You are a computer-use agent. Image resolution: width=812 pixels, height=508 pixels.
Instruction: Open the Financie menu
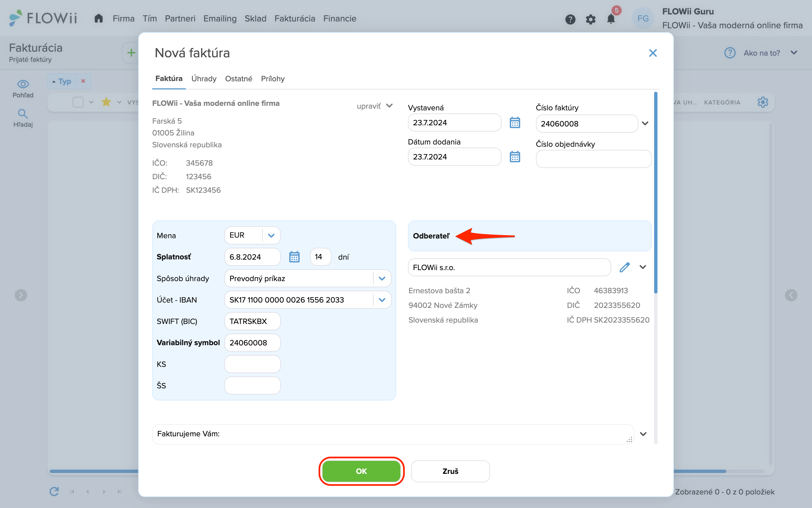tap(339, 18)
